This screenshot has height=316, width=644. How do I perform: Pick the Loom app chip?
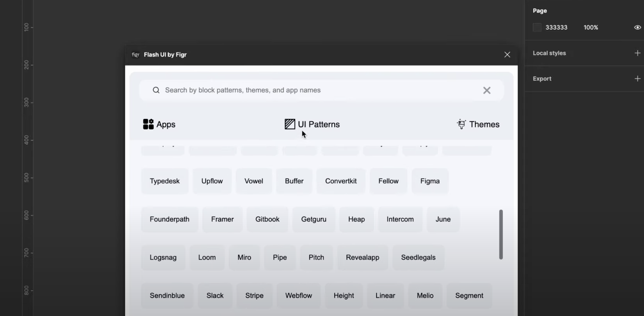point(207,257)
